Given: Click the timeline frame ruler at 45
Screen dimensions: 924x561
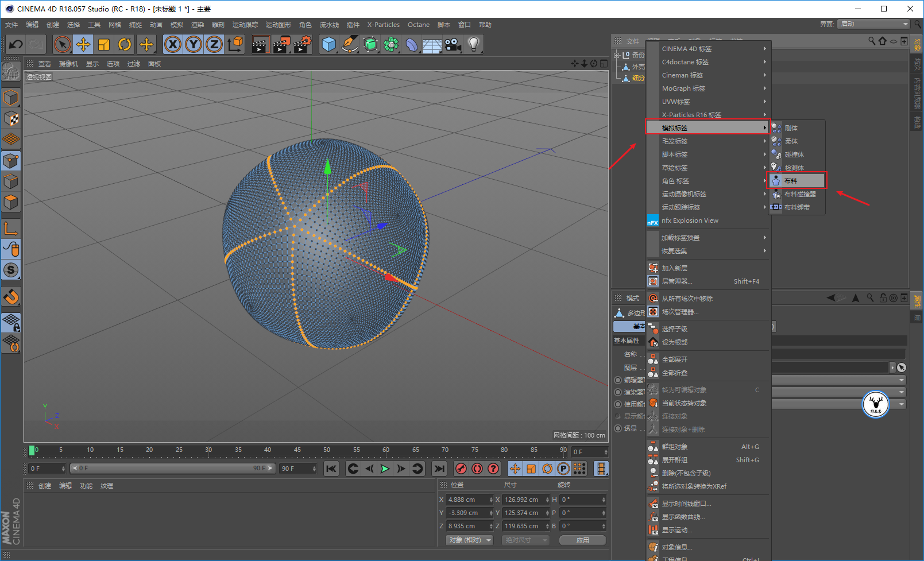Looking at the screenshot, I should tap(297, 451).
